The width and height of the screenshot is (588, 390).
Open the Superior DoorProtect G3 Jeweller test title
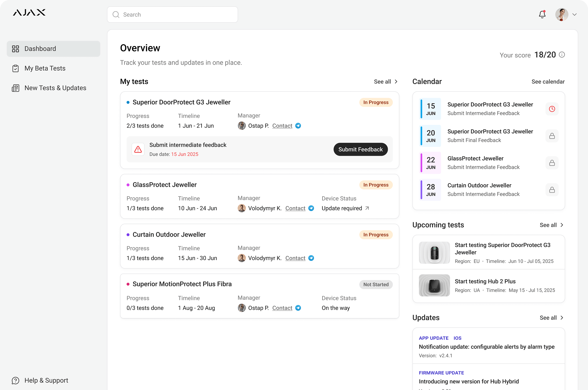tap(182, 102)
